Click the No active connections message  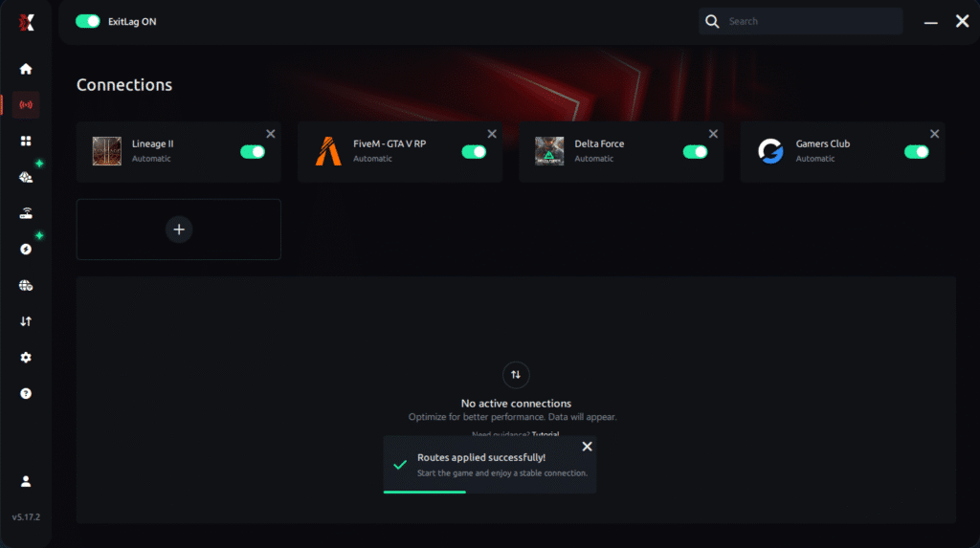point(516,404)
